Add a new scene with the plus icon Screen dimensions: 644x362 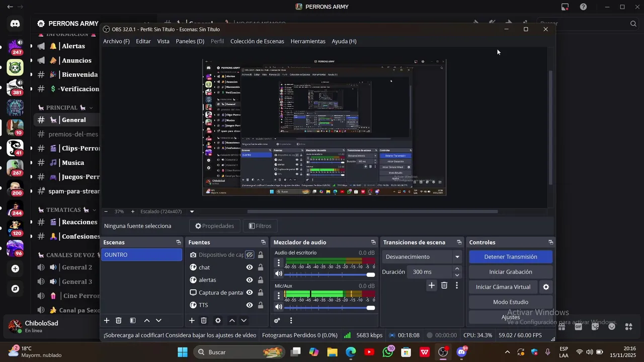107,321
